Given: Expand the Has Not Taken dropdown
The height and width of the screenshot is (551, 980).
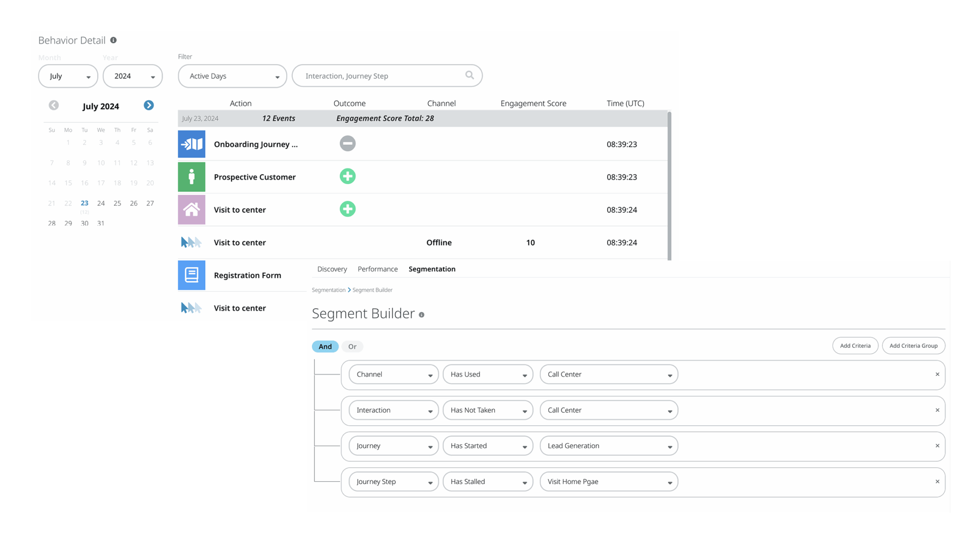Looking at the screenshot, I should tap(488, 410).
